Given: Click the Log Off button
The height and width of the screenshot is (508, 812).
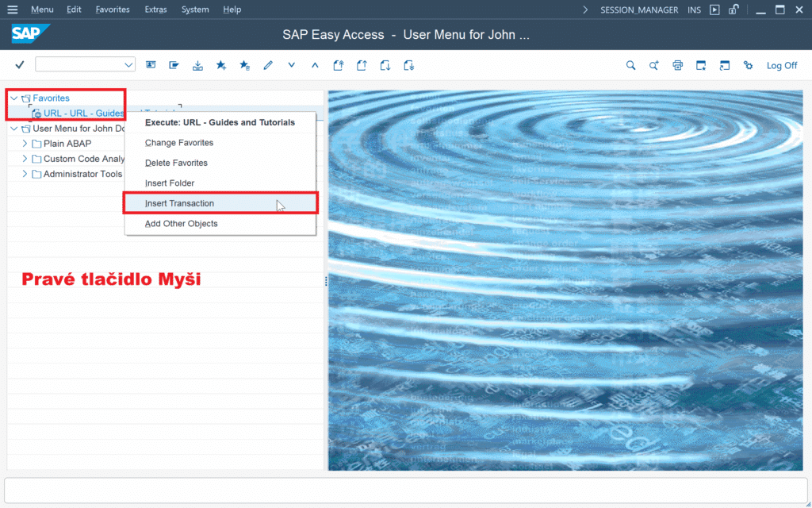Looking at the screenshot, I should coord(781,65).
